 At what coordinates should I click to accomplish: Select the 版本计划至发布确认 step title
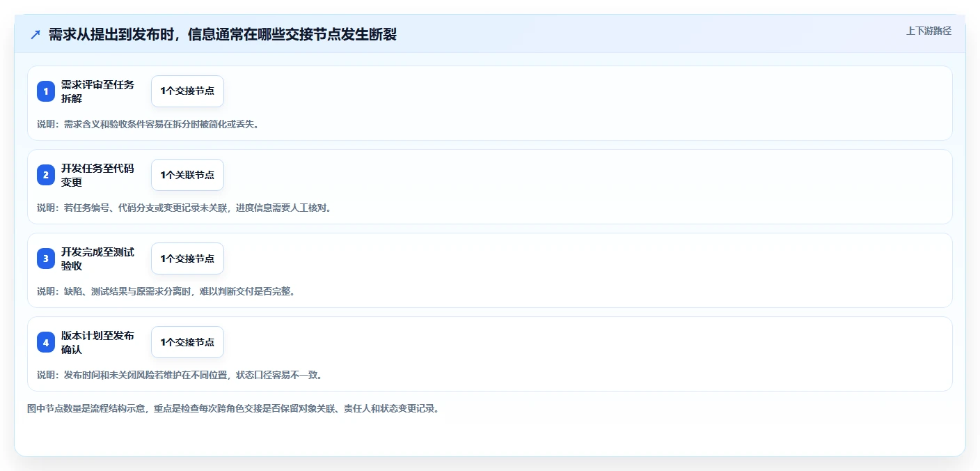tap(97, 342)
